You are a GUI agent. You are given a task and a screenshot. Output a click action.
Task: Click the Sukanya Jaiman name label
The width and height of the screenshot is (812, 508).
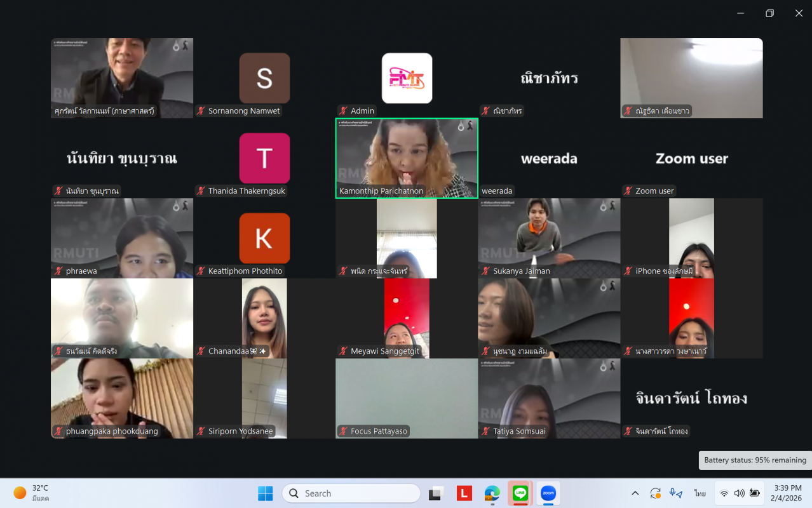pos(521,271)
